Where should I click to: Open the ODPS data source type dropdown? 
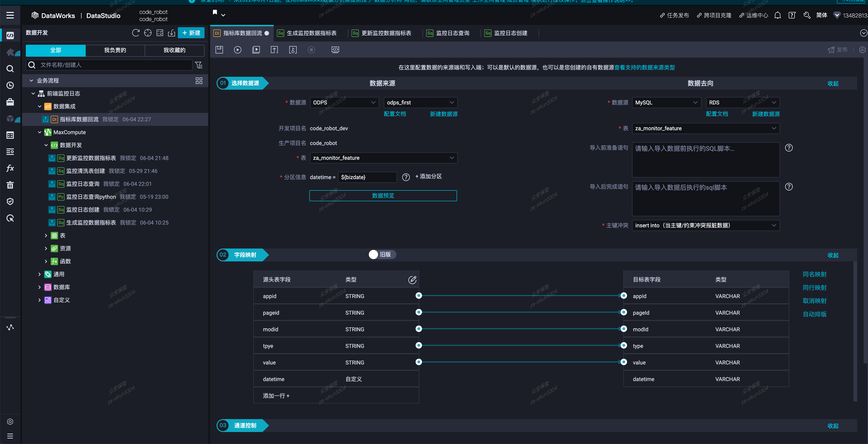tap(344, 103)
